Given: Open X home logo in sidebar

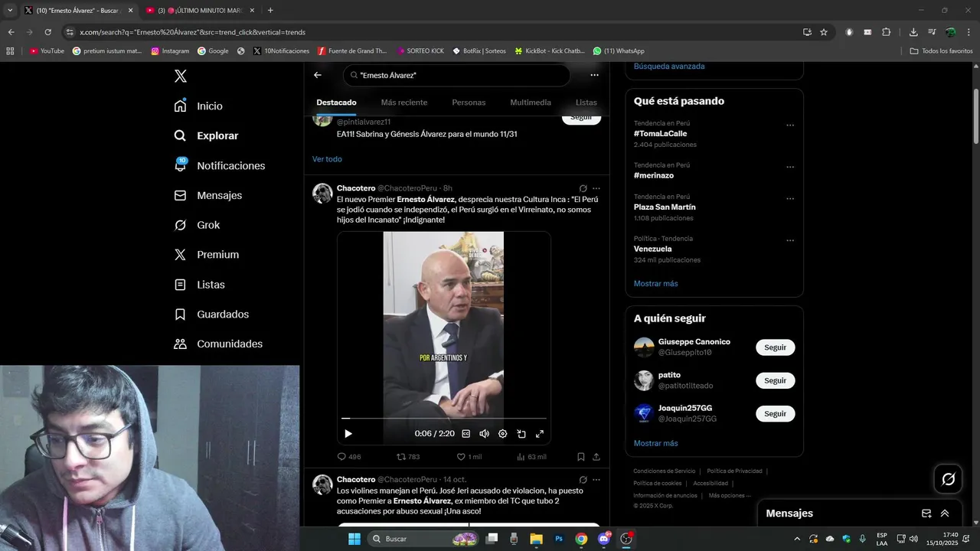Looking at the screenshot, I should coord(180,76).
